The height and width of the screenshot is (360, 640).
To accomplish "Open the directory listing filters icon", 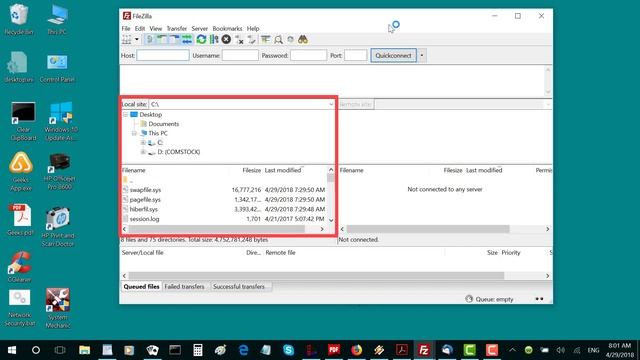I will click(x=266, y=40).
